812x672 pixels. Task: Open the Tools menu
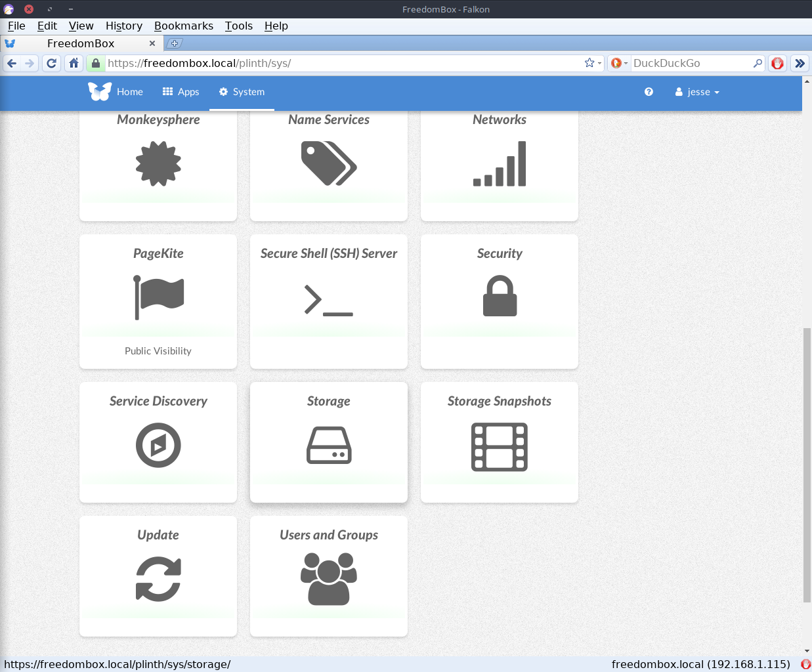(x=239, y=26)
